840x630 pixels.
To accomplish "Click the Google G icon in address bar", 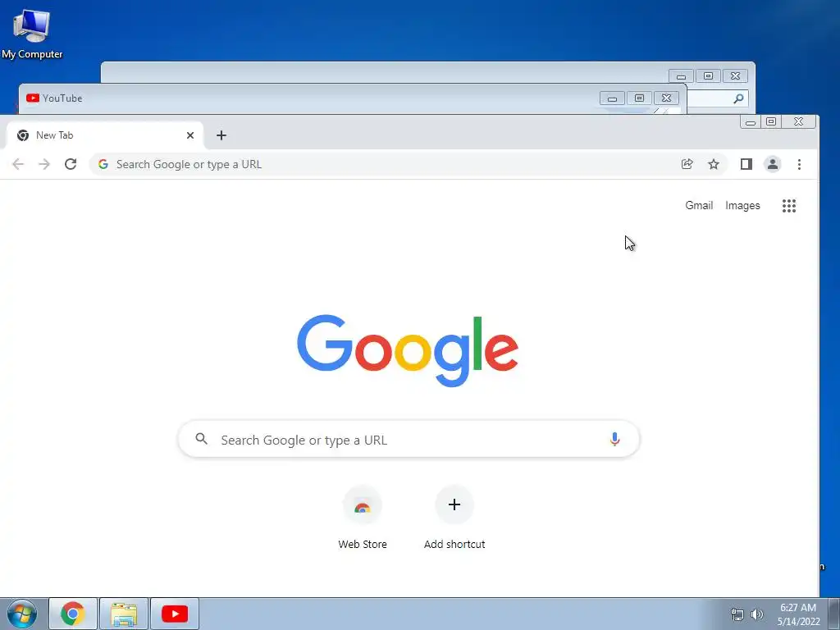I will click(103, 164).
